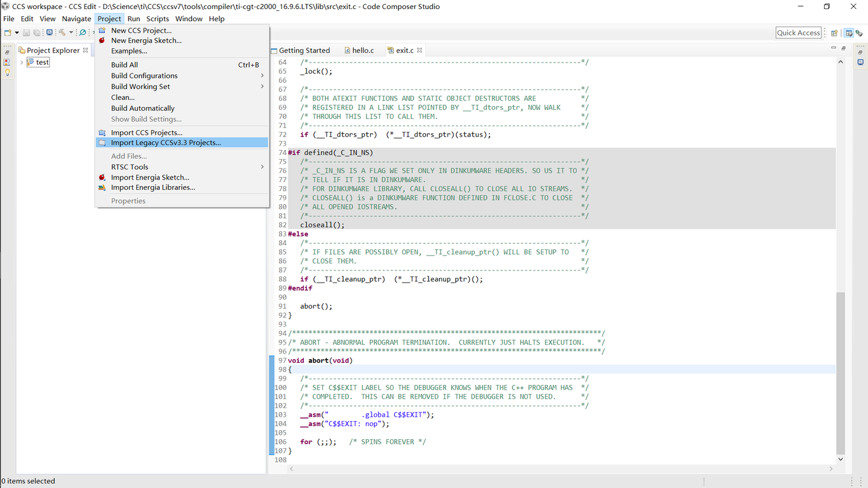868x488 pixels.
Task: Close the Project Explorer view tab
Action: [x=85, y=50]
